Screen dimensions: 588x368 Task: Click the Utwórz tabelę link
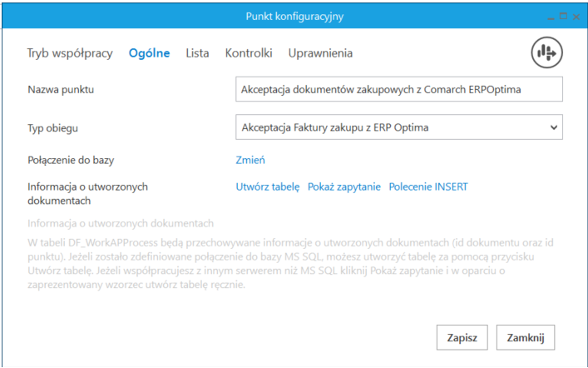267,187
